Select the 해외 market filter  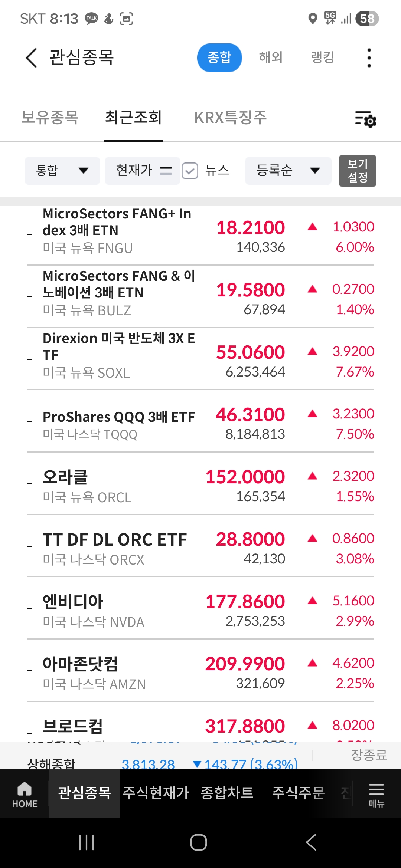click(271, 57)
